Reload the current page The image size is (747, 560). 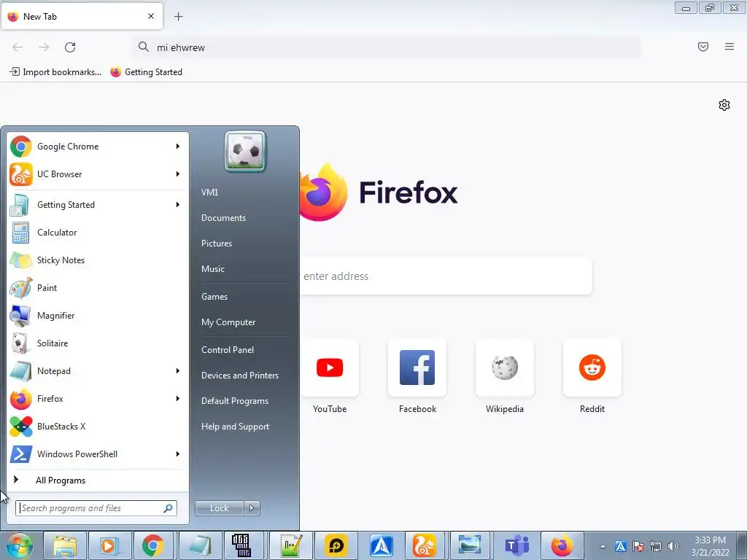(x=70, y=47)
